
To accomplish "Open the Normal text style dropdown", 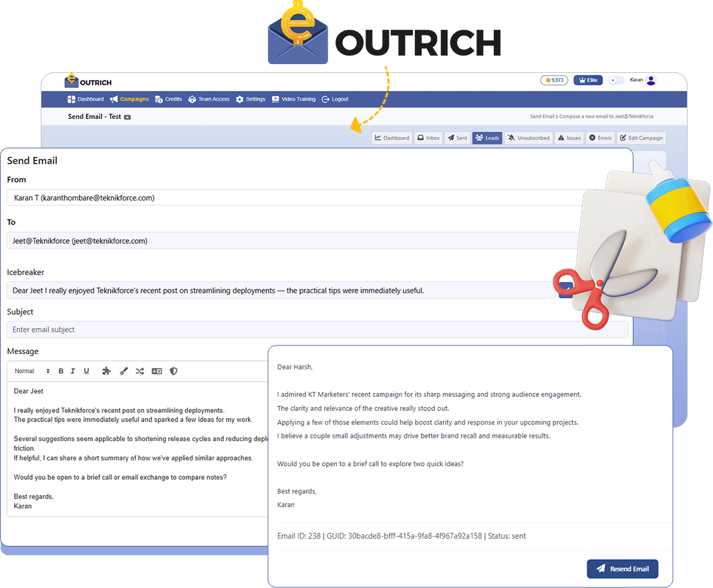I will (32, 372).
